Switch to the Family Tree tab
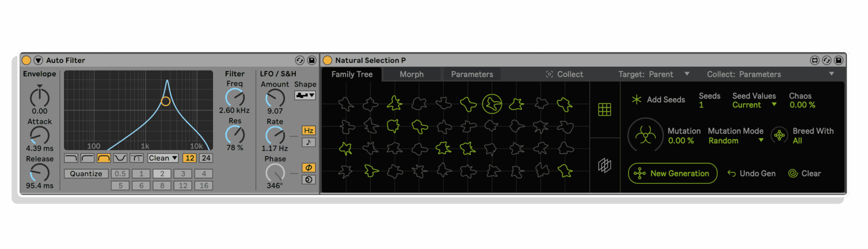This screenshot has width=868, height=249. click(352, 74)
